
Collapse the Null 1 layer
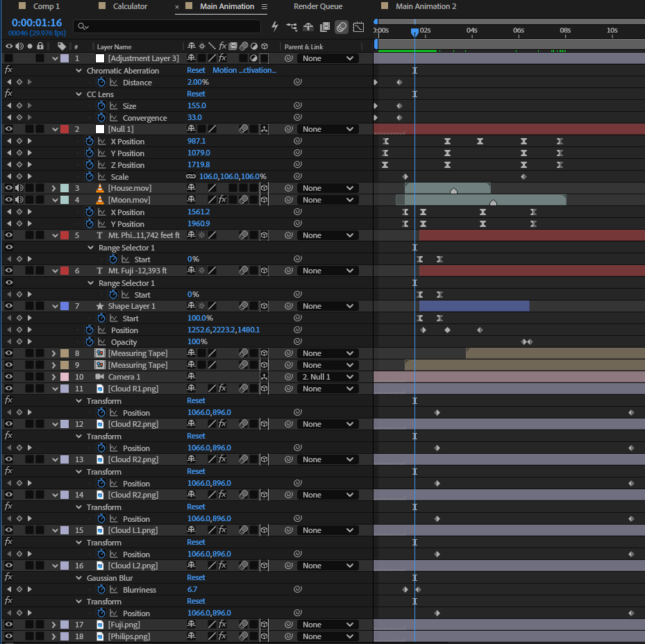[55, 129]
